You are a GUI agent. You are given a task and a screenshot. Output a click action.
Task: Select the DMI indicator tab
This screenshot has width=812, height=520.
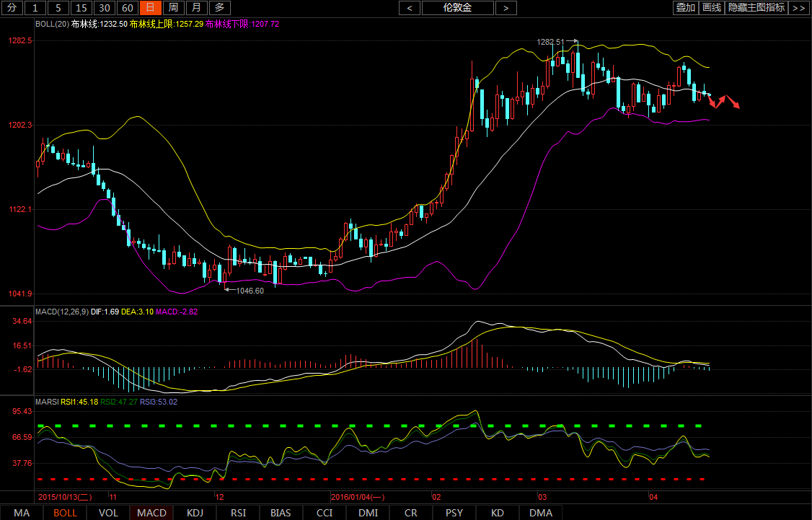[x=369, y=513]
